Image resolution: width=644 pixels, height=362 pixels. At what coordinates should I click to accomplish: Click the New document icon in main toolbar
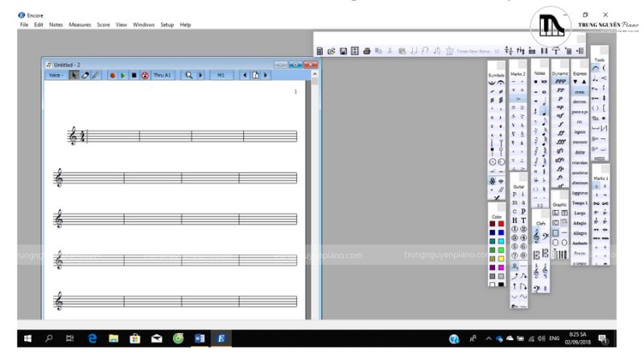pos(320,51)
